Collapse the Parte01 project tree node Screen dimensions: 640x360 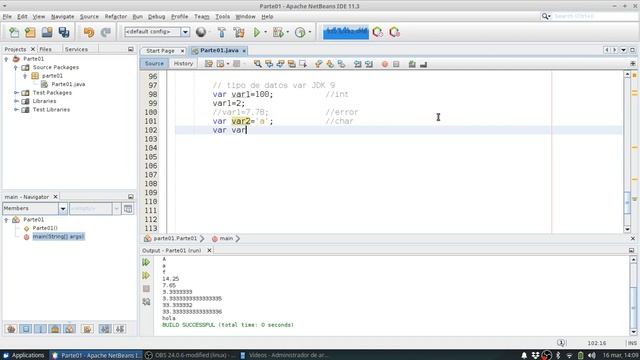coord(6,59)
